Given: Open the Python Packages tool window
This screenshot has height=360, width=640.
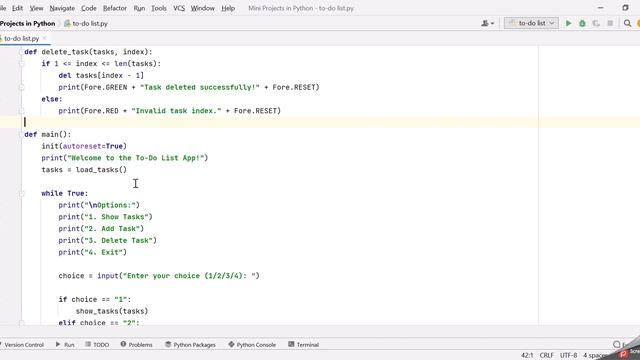Looking at the screenshot, I should [x=190, y=345].
